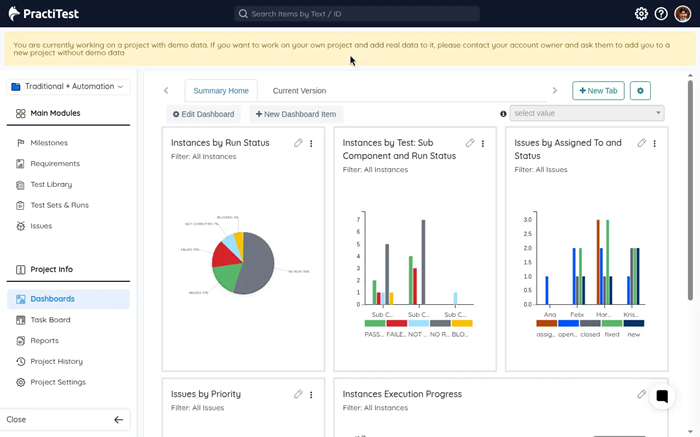The height and width of the screenshot is (437, 700).
Task: Edit Issues by Priority pencil icon
Action: (298, 394)
